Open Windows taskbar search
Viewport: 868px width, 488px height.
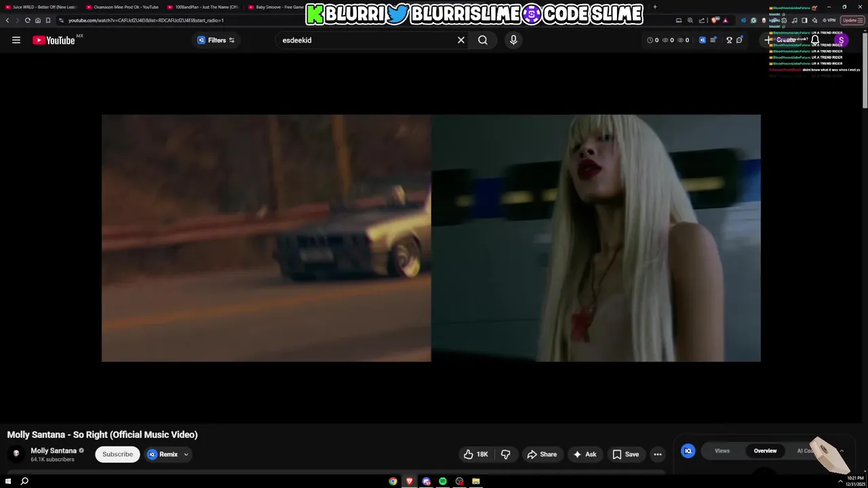coord(24,481)
